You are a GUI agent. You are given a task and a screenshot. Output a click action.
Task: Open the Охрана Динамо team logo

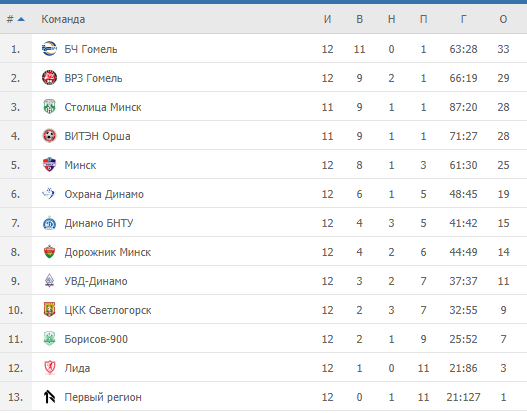(48, 194)
